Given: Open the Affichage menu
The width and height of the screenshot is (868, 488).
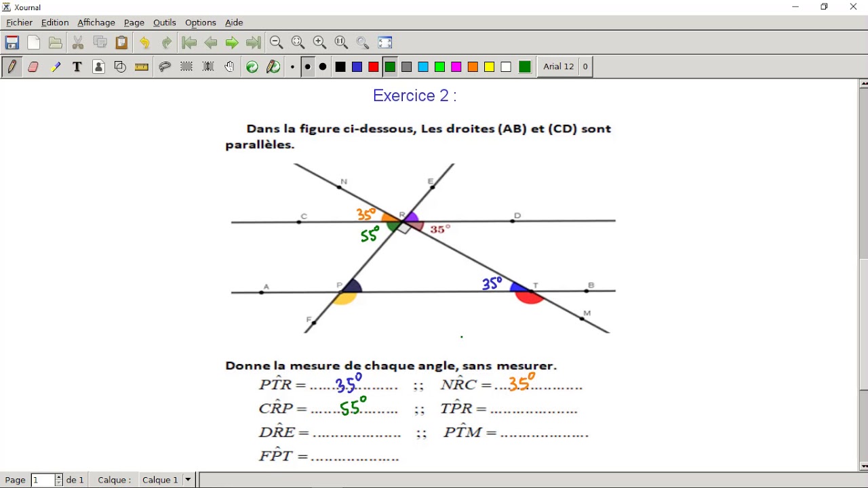Looking at the screenshot, I should point(96,22).
